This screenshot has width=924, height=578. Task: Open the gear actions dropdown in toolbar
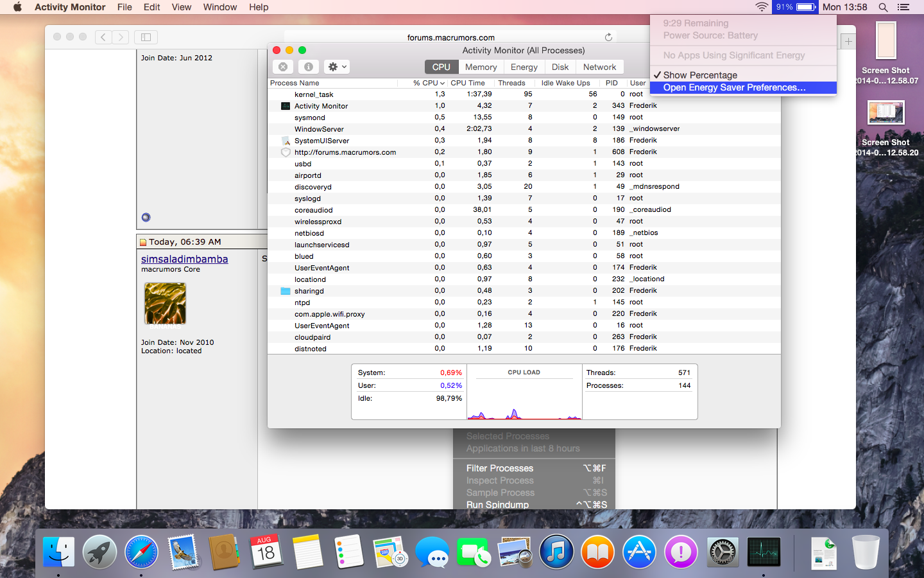338,67
